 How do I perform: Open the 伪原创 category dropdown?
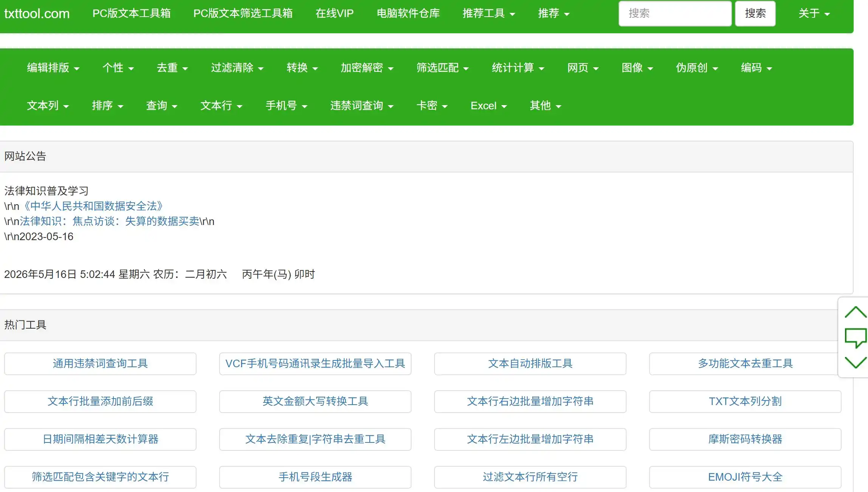point(697,68)
